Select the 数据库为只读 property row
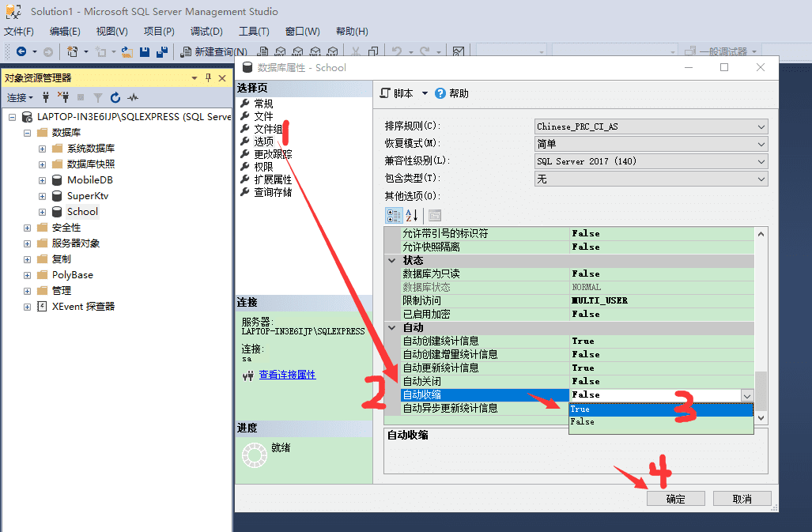Screen dimensions: 812x532 pos(578,274)
